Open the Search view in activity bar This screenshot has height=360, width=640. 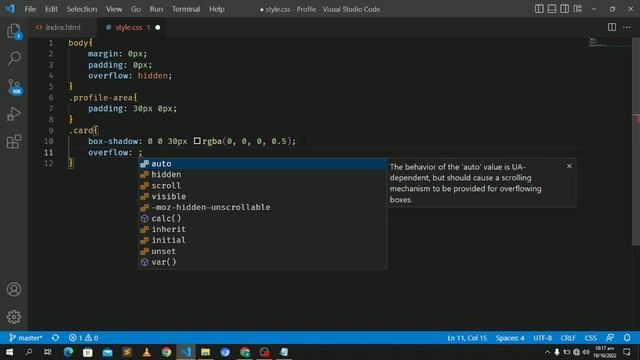pyautogui.click(x=14, y=58)
